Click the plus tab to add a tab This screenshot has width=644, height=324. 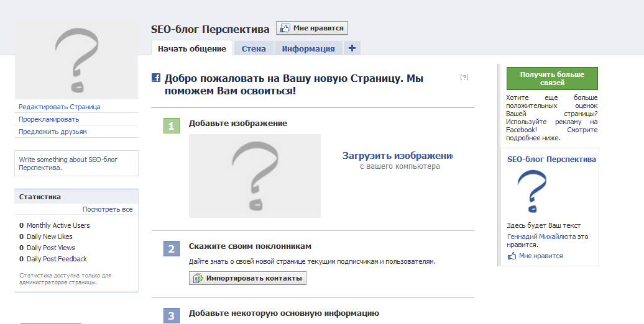tap(352, 48)
